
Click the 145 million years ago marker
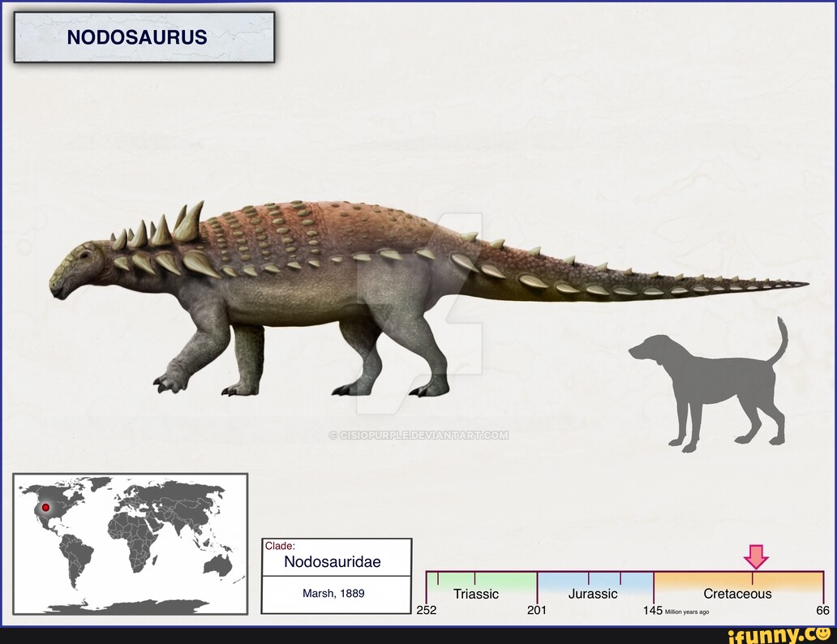(654, 610)
